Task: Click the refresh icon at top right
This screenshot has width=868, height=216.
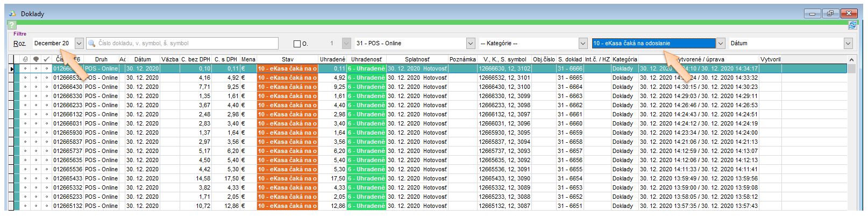Action: (852, 25)
